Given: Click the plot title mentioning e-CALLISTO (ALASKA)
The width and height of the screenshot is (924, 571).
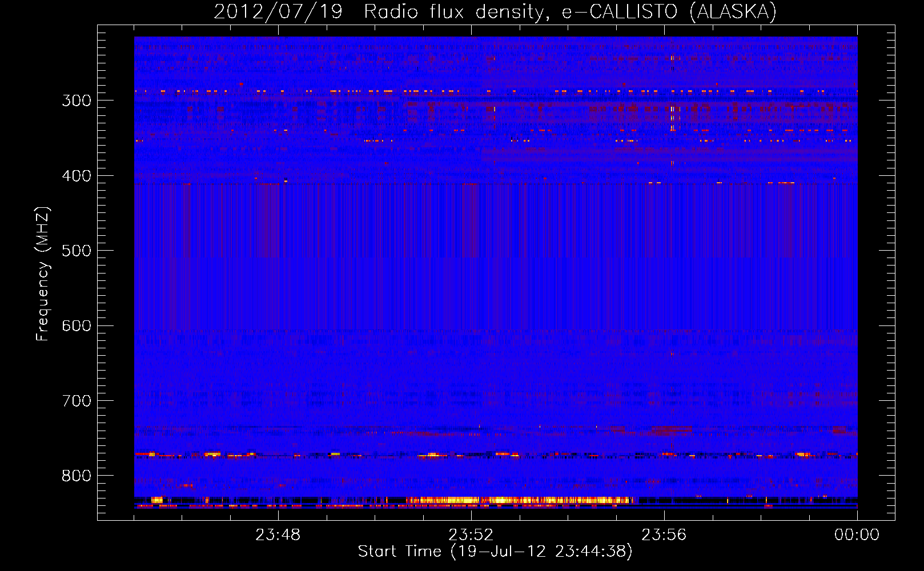Looking at the screenshot, I should click(x=495, y=11).
